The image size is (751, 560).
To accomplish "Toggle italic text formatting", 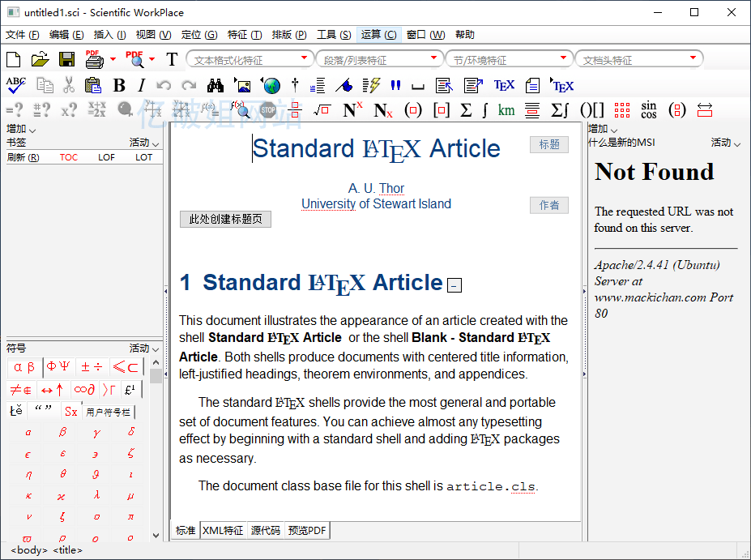I will point(141,85).
